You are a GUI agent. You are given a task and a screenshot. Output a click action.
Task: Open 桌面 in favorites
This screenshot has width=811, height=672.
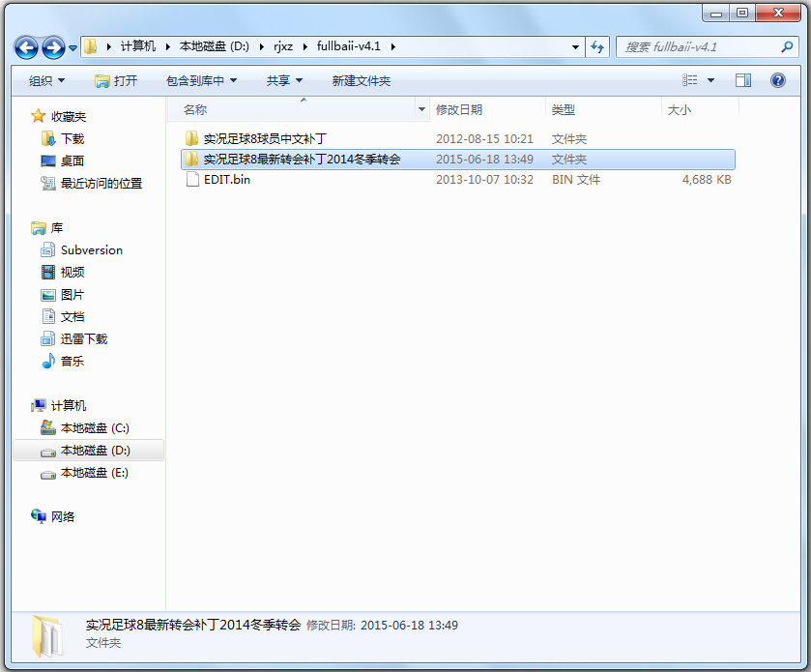pos(72,161)
